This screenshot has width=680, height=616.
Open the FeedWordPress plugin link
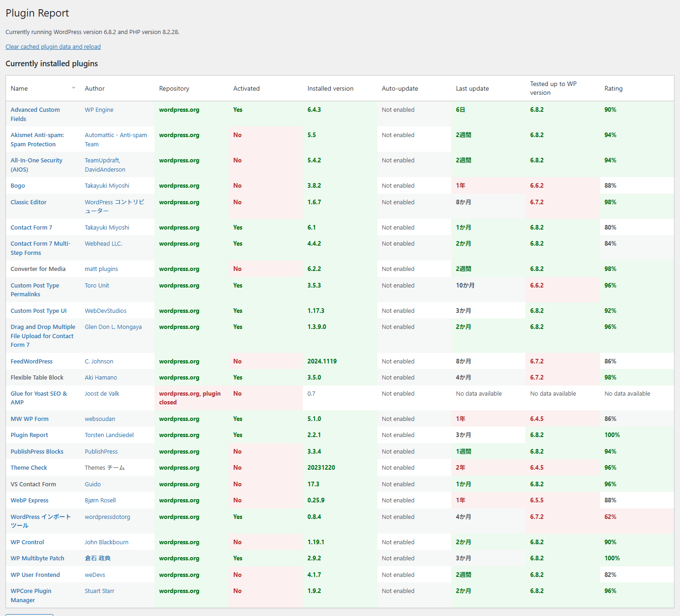(32, 361)
